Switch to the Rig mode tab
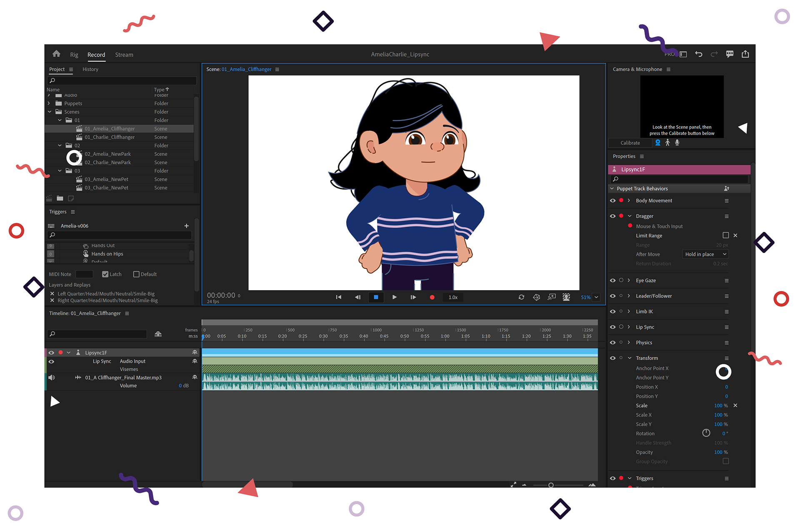800x532 pixels. [74, 55]
